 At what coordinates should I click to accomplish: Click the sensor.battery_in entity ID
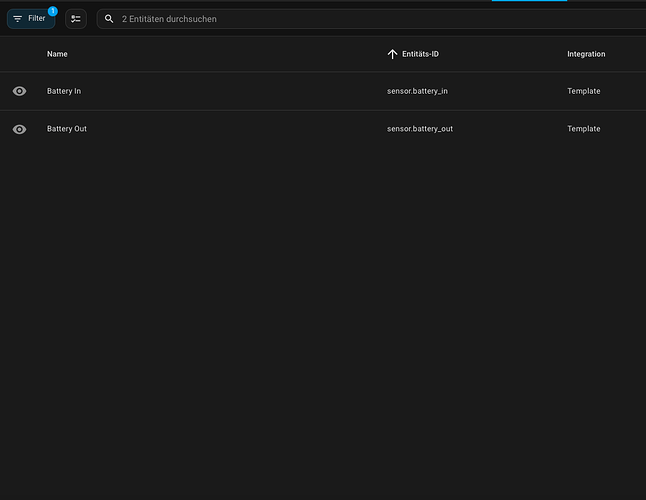pyautogui.click(x=417, y=91)
